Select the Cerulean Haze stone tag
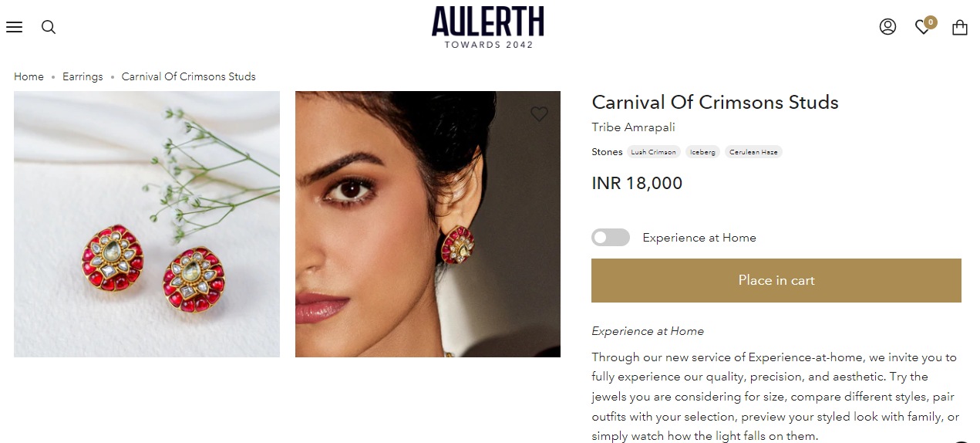The image size is (980, 443). click(x=753, y=152)
